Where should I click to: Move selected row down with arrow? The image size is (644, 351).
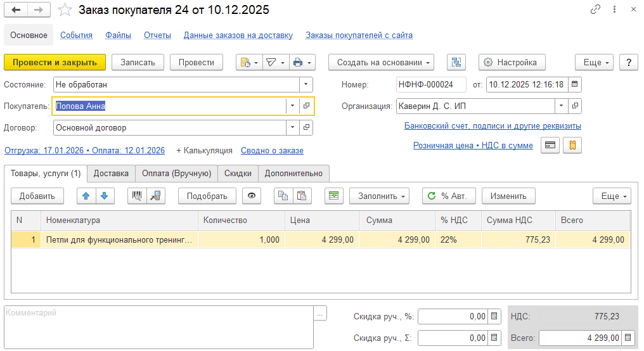[x=104, y=196]
